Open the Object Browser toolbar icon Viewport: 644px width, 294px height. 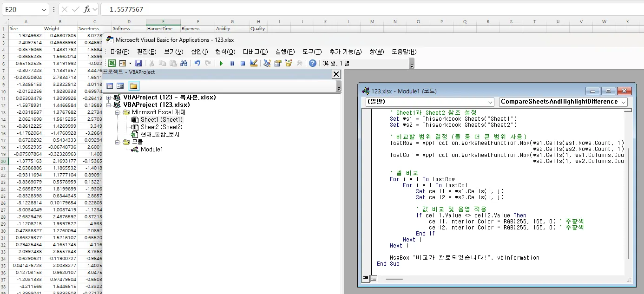pos(289,63)
